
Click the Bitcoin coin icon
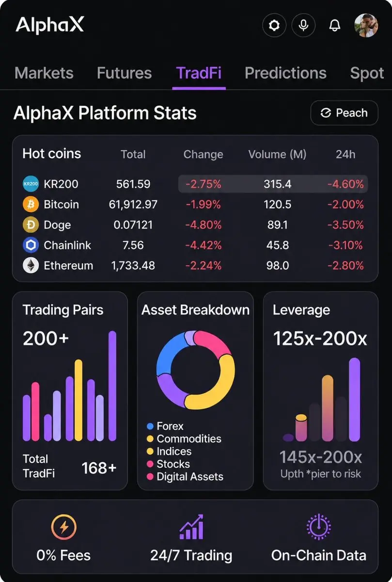point(31,204)
